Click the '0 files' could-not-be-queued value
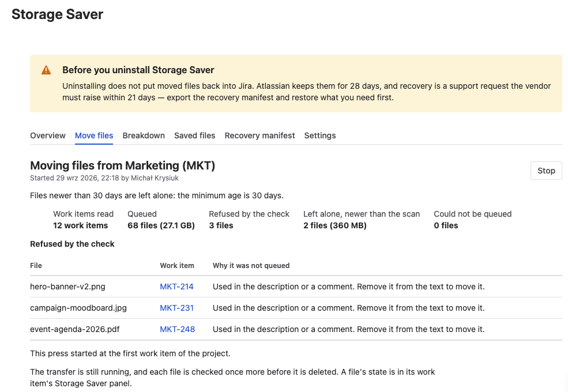 point(446,225)
